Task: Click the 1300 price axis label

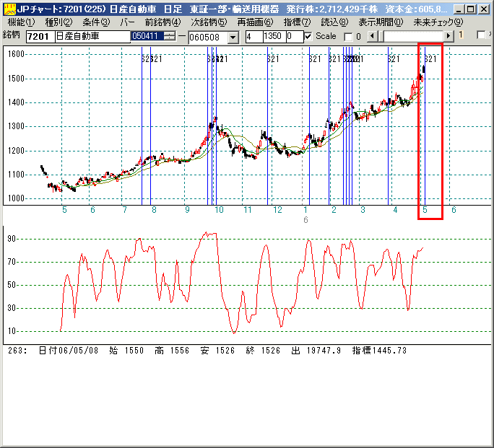Action: pos(16,126)
